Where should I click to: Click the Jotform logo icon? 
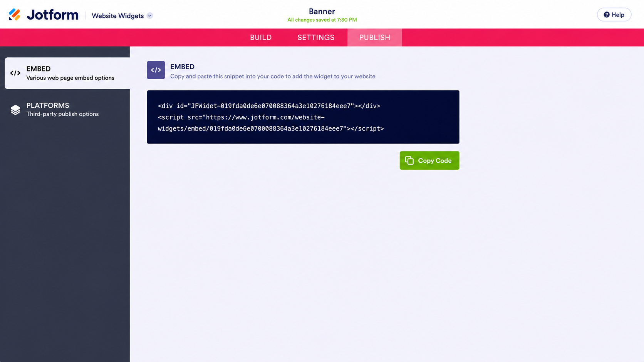[15, 15]
